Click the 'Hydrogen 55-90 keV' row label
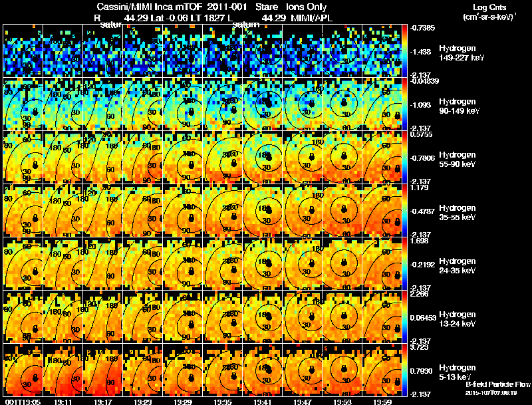Image resolution: width=532 pixels, height=405 pixels. (x=458, y=160)
